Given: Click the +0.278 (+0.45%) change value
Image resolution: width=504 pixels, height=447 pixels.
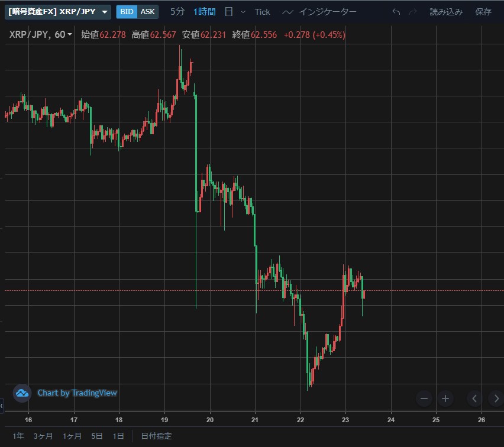Looking at the screenshot, I should click(x=315, y=35).
